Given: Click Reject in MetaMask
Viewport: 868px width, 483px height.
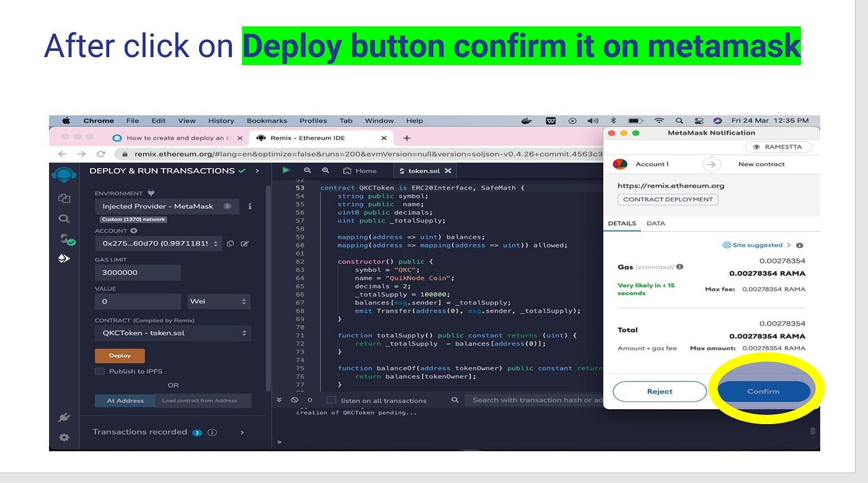Looking at the screenshot, I should coord(660,391).
